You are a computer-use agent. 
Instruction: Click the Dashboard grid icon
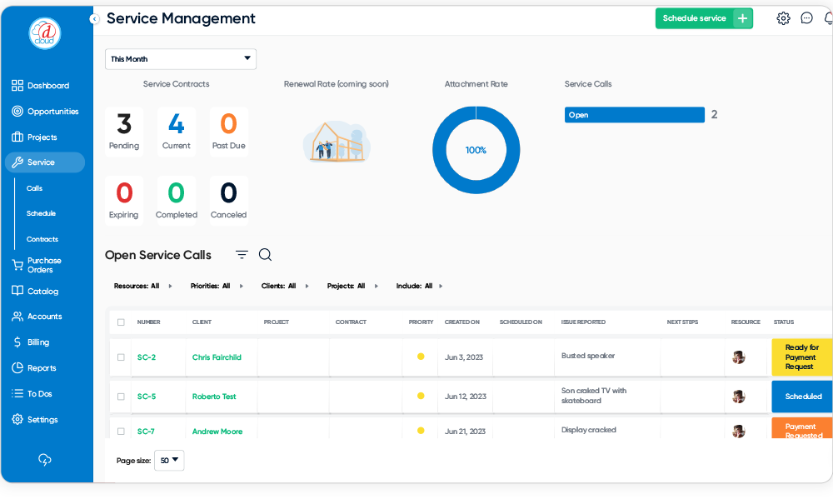17,86
